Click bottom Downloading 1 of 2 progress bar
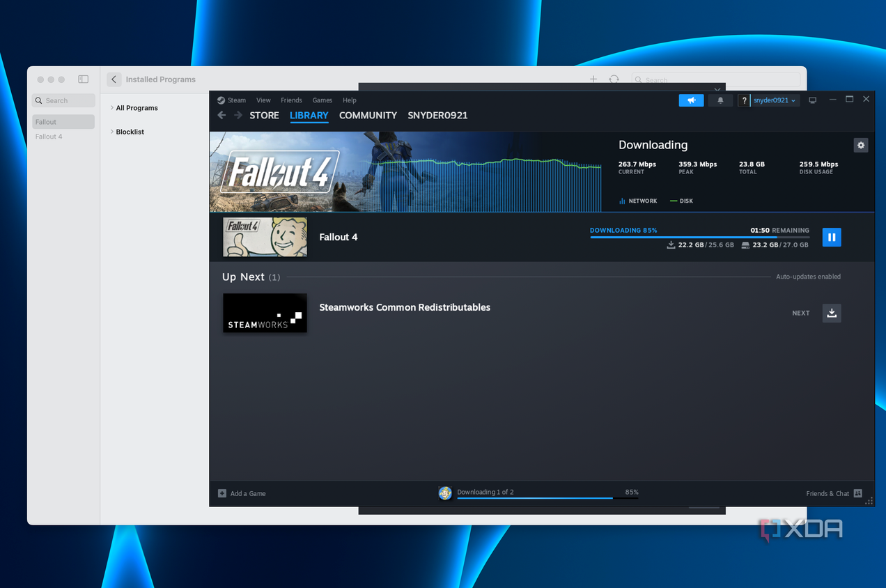Image resolution: width=886 pixels, height=588 pixels. tap(547, 498)
